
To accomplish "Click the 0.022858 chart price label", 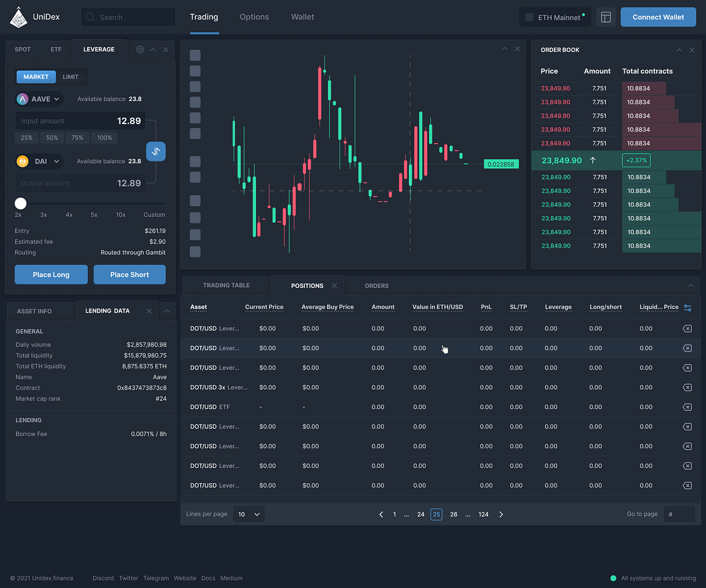I will click(501, 164).
